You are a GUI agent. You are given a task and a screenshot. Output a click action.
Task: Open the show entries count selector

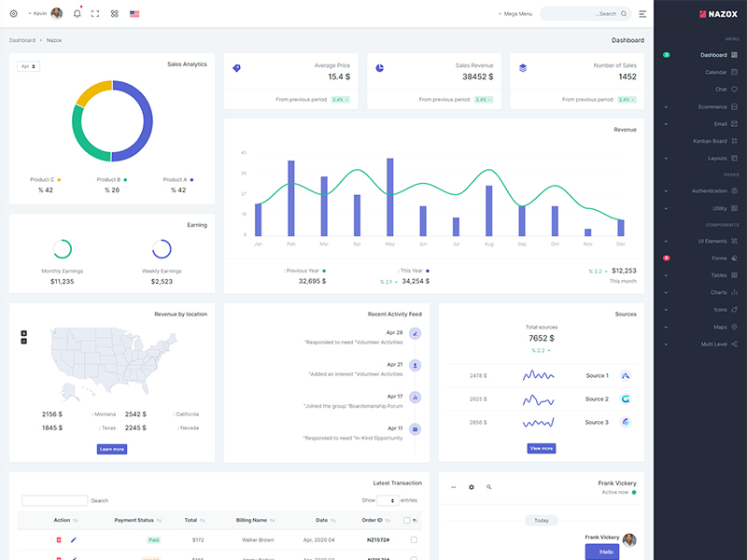coord(388,500)
